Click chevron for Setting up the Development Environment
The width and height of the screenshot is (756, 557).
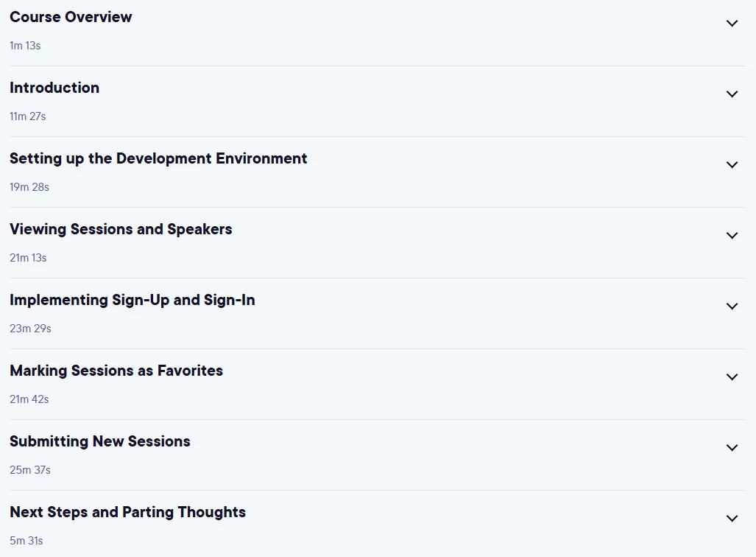[x=732, y=164]
